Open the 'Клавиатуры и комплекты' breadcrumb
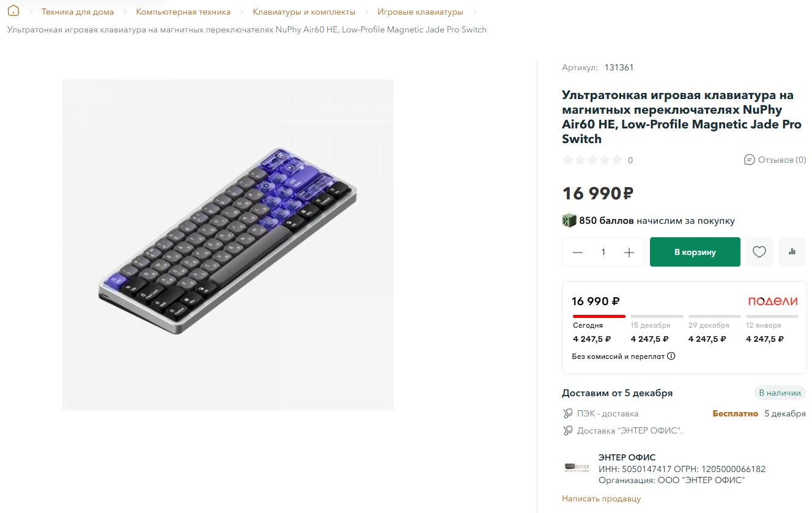Screen dimensions: 812x513 pos(304,12)
